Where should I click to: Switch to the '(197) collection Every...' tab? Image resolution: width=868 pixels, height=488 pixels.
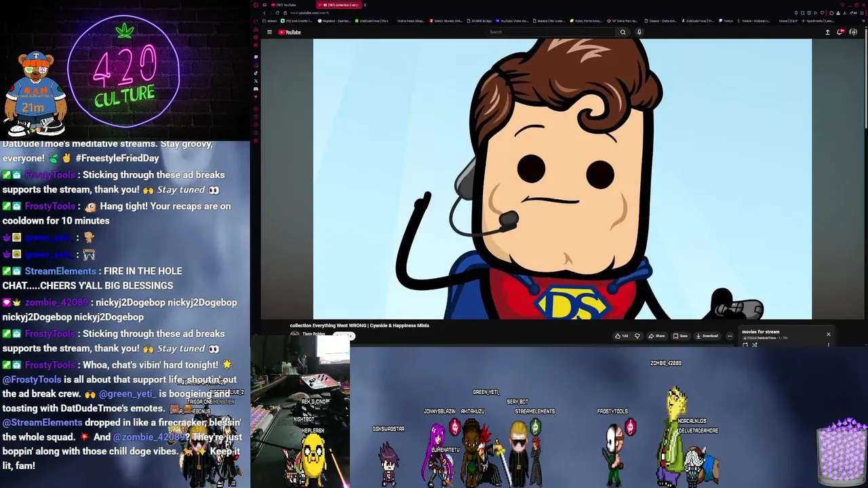pos(339,5)
